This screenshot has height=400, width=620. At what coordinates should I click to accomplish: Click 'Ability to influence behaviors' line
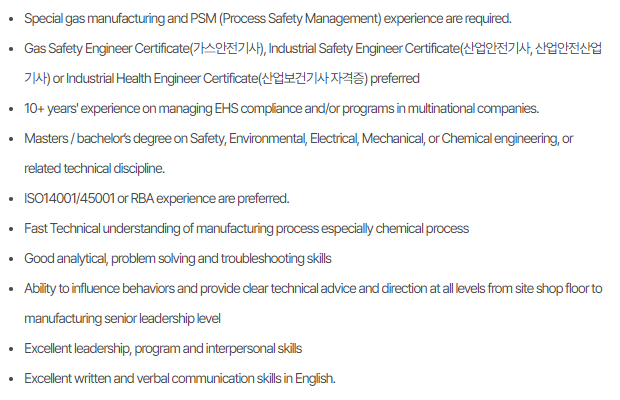(x=313, y=289)
